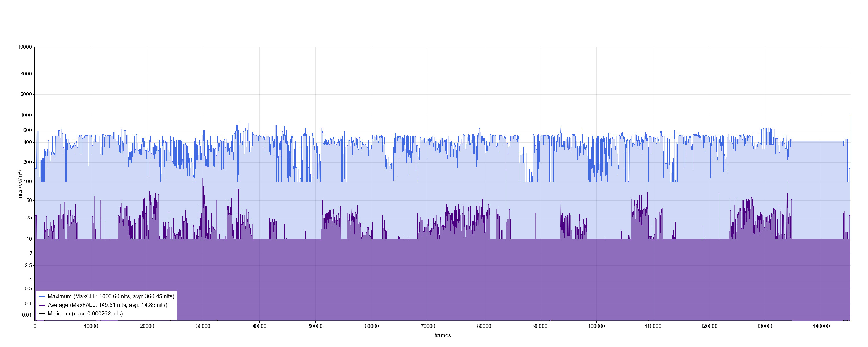Click the 600 y-axis tick label
Screen dimensions: 868x347
27,130
